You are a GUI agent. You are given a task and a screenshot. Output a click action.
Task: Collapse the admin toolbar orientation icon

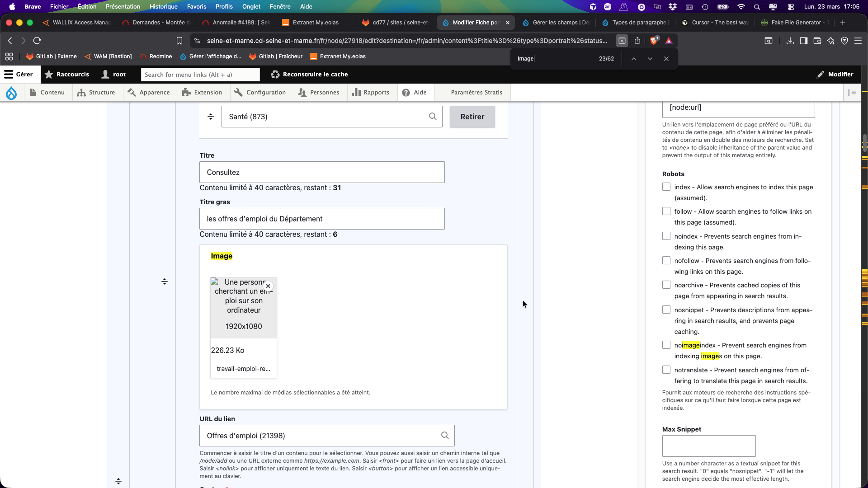(852, 93)
